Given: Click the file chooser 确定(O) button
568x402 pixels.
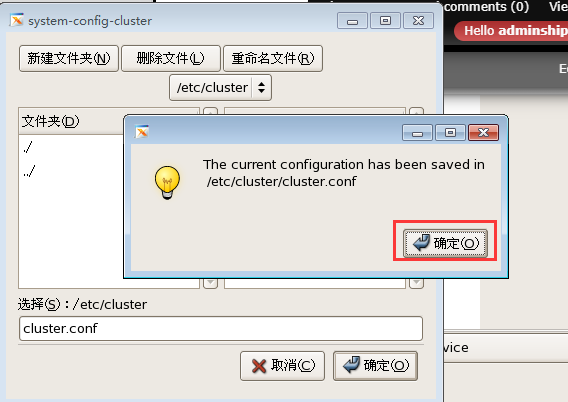Looking at the screenshot, I should click(375, 365).
